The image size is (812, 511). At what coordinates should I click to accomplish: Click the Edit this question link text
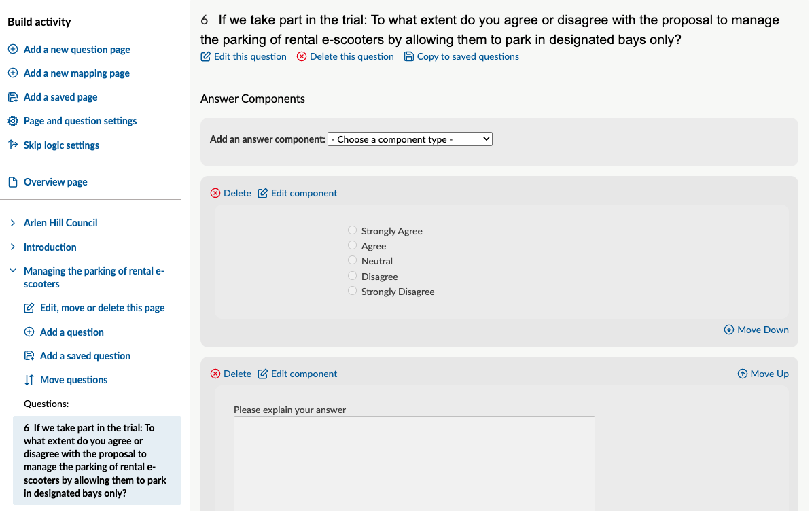(x=250, y=56)
